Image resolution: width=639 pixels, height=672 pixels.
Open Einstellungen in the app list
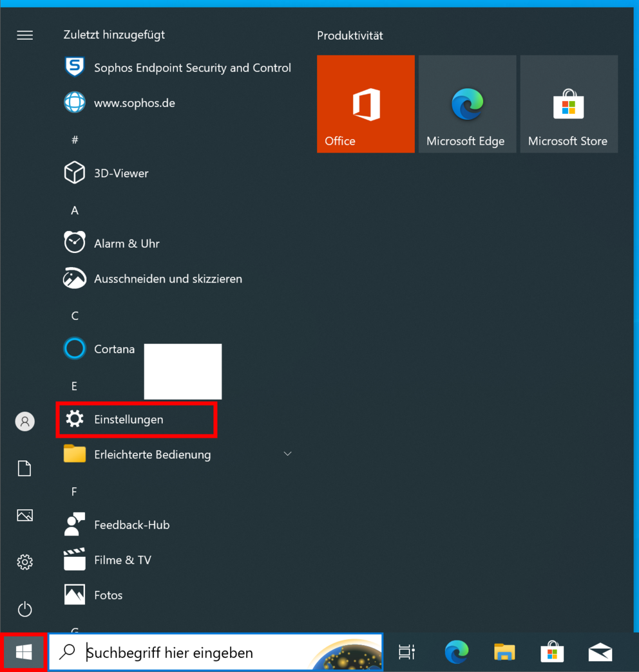[137, 420]
